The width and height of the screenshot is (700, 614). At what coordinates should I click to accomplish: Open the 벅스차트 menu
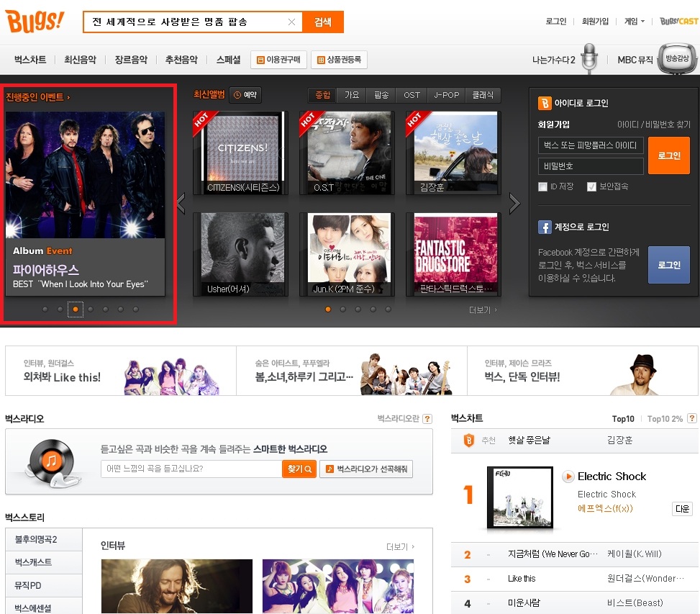(x=30, y=60)
